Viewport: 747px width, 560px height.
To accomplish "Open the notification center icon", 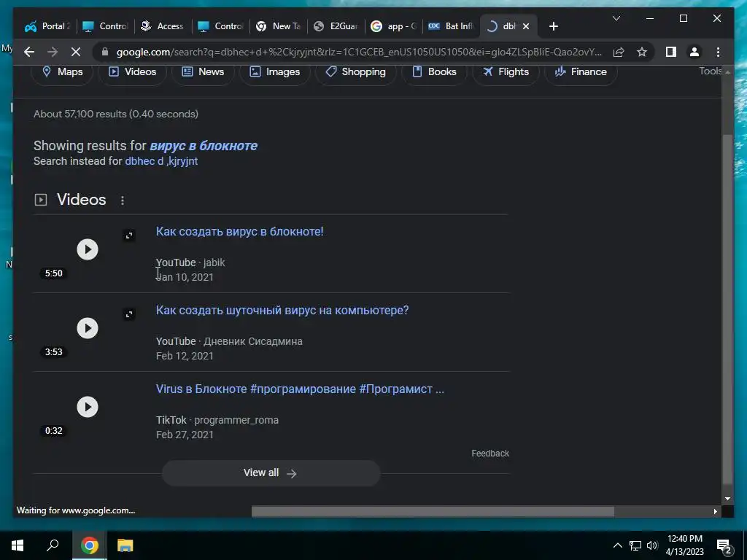I will [x=724, y=546].
